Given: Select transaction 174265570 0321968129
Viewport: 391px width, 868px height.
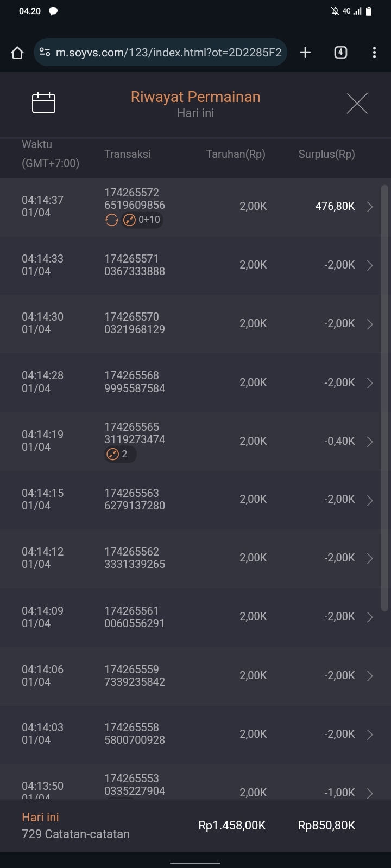Looking at the screenshot, I should tap(135, 323).
